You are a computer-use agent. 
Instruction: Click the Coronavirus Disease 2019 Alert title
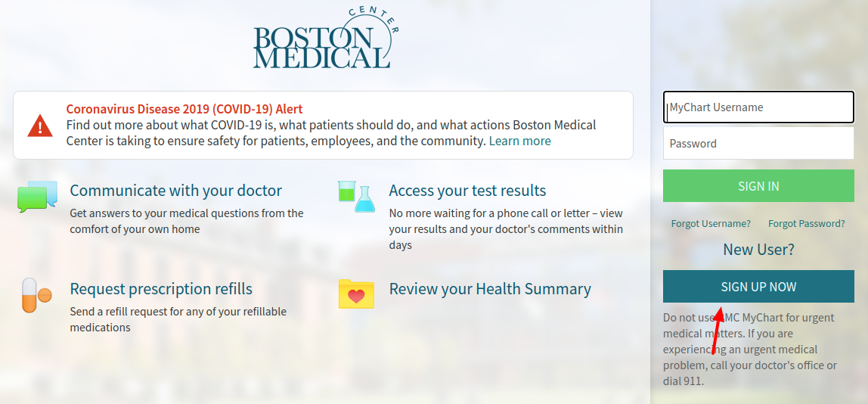tap(184, 109)
